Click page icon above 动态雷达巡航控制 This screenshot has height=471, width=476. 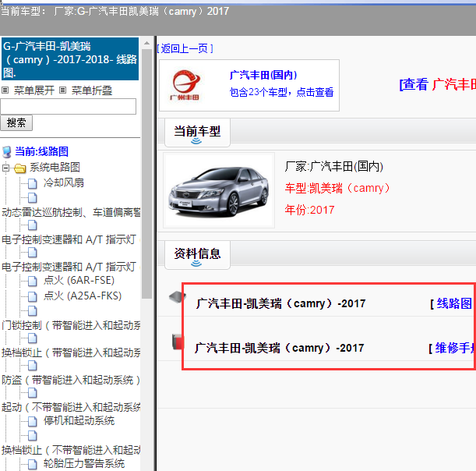tap(33, 198)
